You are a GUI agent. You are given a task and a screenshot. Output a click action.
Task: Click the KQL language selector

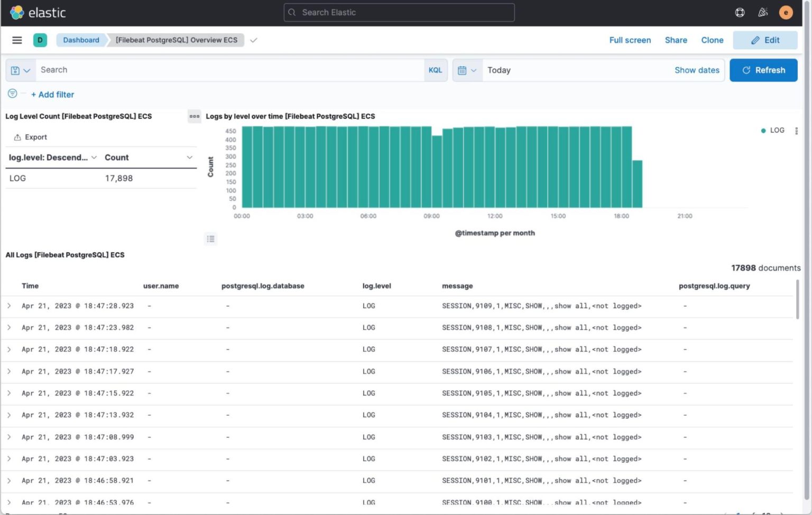435,70
